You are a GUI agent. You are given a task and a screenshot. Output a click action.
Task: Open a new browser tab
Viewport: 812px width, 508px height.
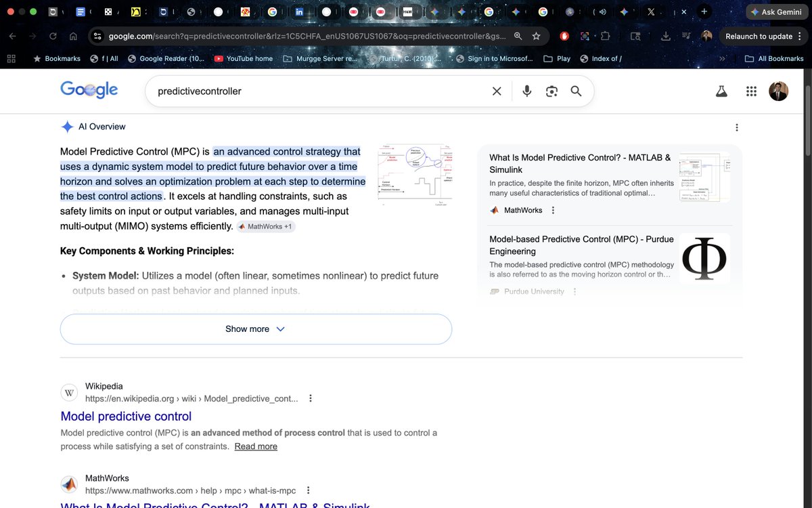pyautogui.click(x=704, y=12)
